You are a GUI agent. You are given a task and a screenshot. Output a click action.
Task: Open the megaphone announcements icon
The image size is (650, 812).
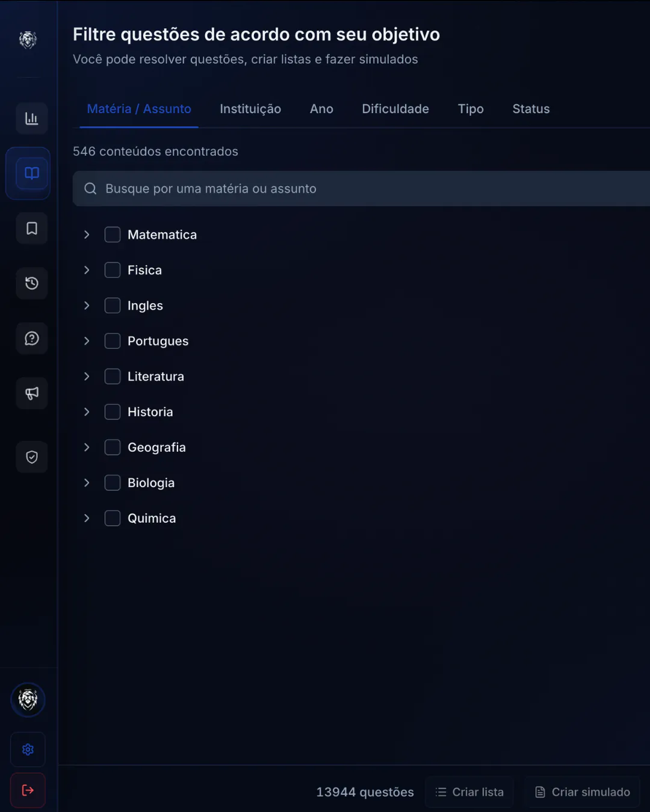click(x=32, y=393)
